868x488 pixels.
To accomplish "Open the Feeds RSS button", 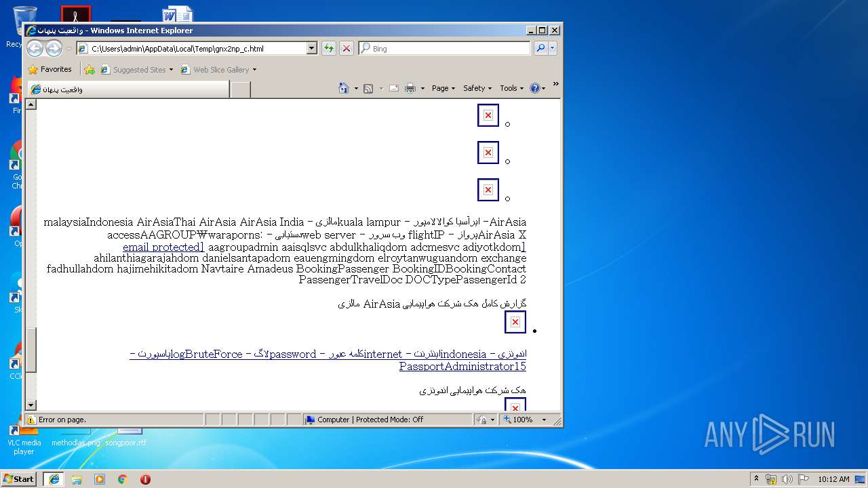I will (x=368, y=88).
